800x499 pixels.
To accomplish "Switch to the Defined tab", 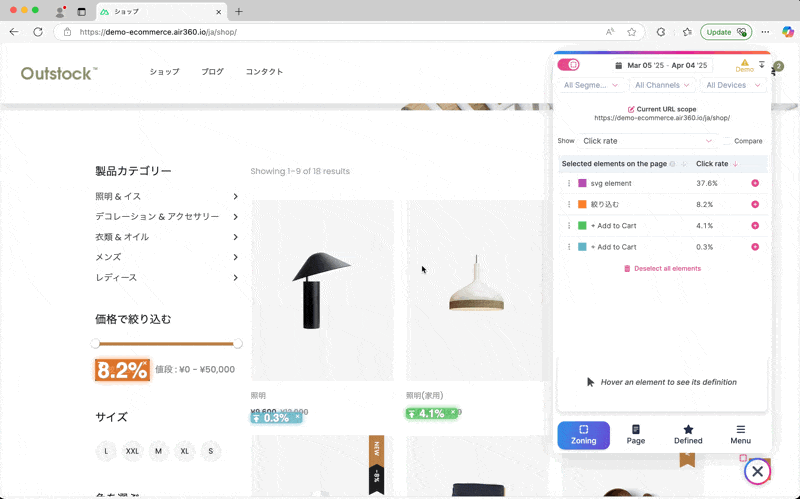I will click(x=688, y=434).
